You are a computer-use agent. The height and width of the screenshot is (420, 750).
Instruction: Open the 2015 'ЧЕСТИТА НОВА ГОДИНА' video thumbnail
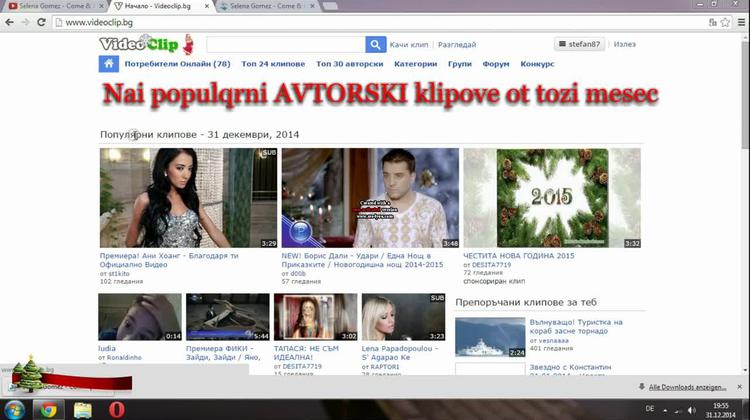[x=552, y=198]
